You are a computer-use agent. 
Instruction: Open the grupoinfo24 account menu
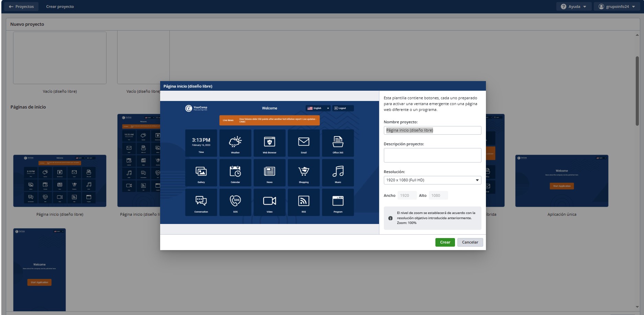617,7
